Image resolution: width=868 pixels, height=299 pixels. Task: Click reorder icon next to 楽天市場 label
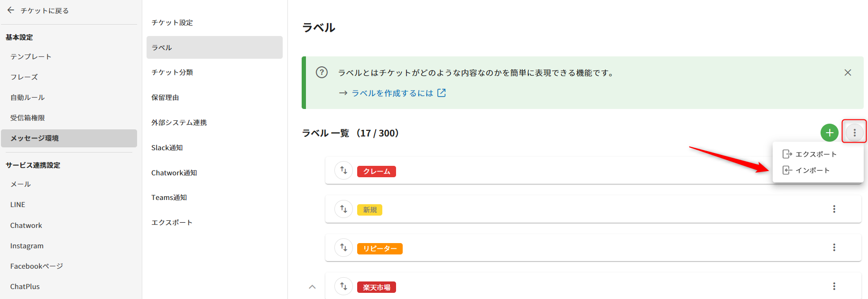click(x=344, y=286)
